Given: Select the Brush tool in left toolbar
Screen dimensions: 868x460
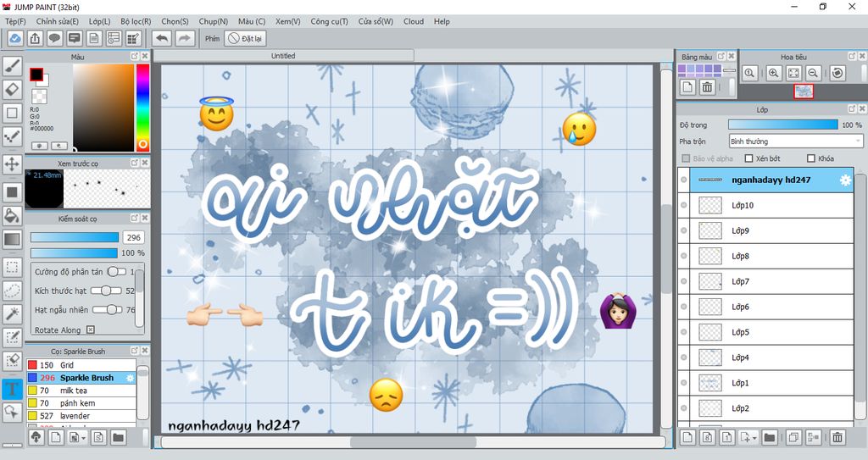Looking at the screenshot, I should click(x=12, y=66).
